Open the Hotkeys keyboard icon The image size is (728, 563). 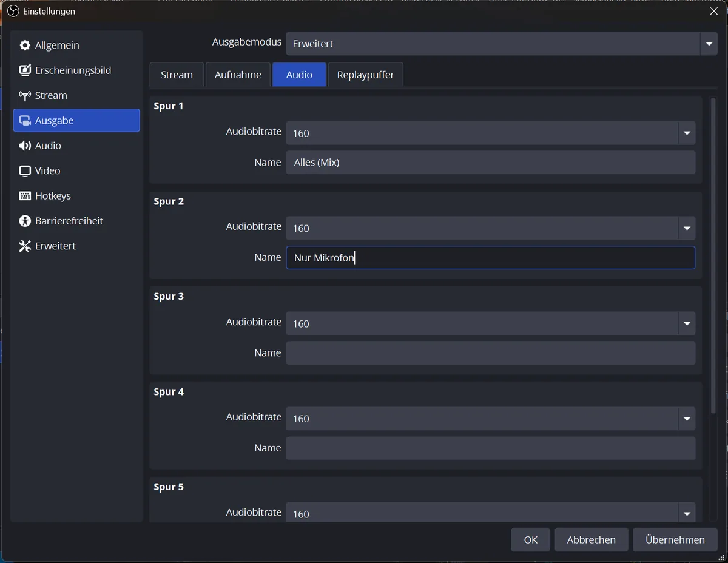(x=25, y=196)
